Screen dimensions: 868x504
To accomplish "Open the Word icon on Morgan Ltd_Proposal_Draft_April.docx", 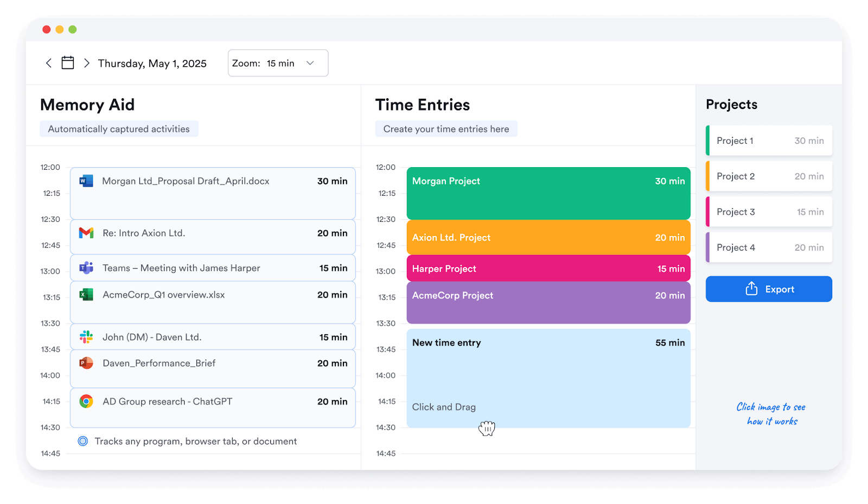I will 86,181.
